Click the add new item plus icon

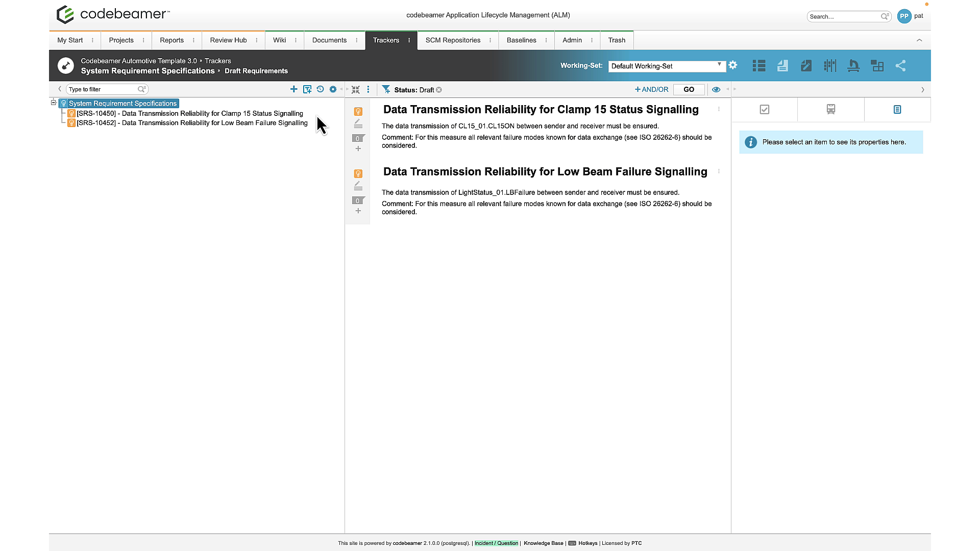point(294,89)
